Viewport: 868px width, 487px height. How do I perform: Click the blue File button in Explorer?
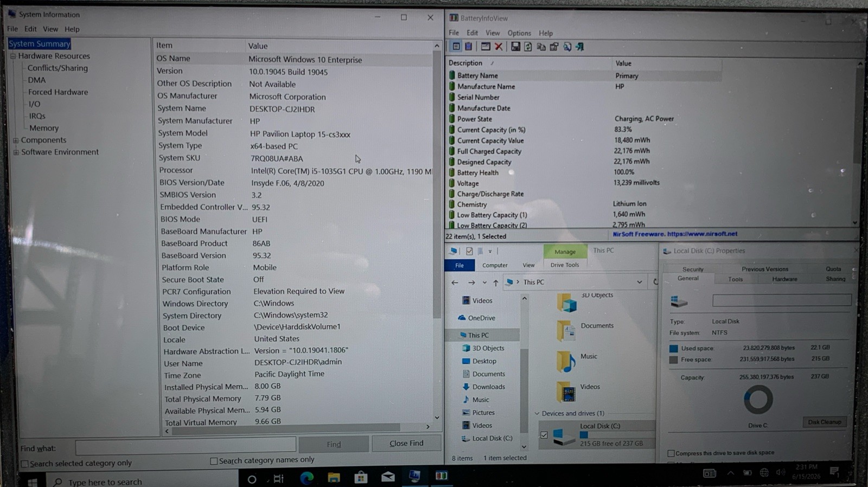coord(459,265)
